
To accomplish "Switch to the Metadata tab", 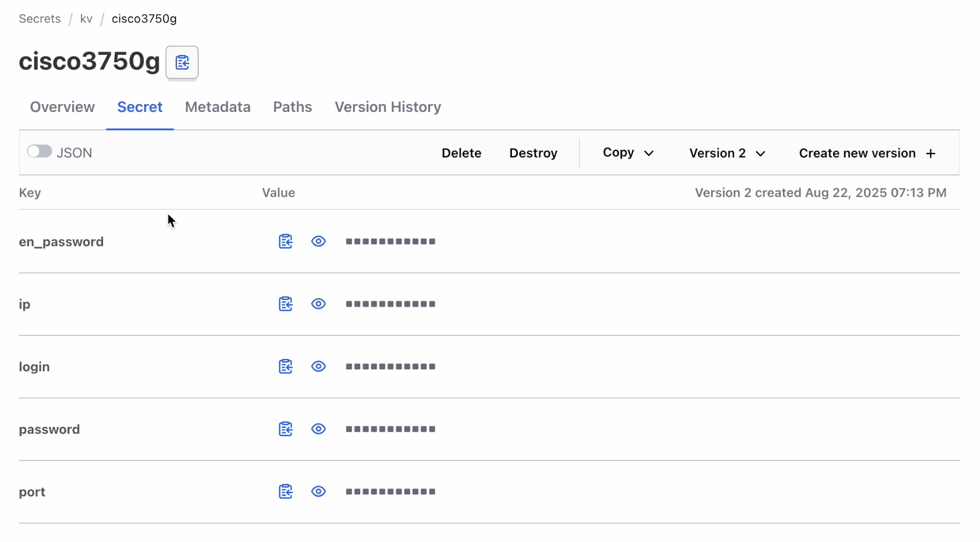I will (x=218, y=107).
